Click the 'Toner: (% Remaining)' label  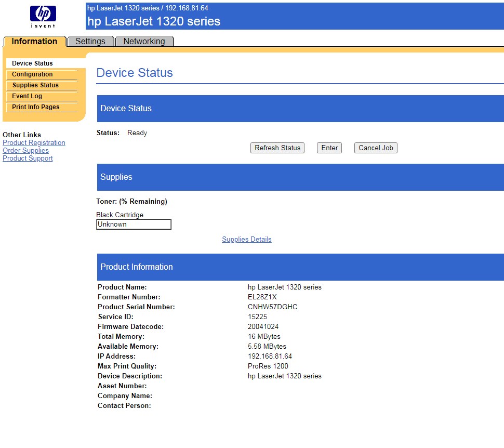pos(132,201)
